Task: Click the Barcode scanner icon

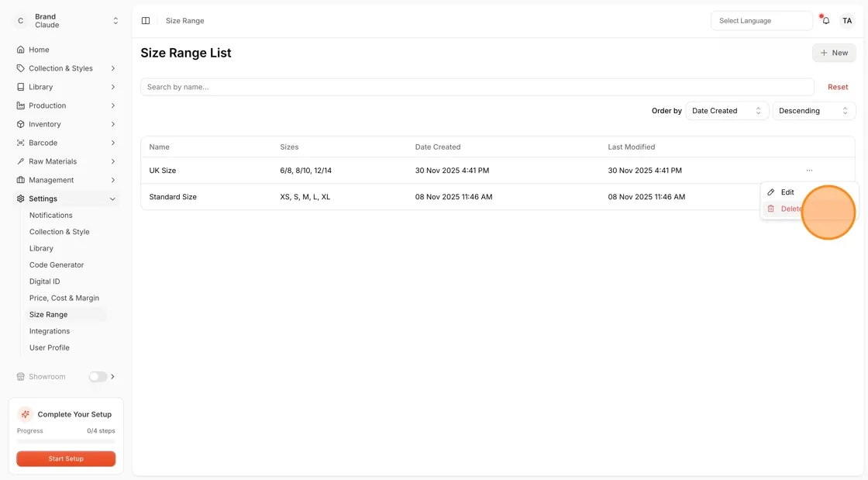Action: (20, 143)
